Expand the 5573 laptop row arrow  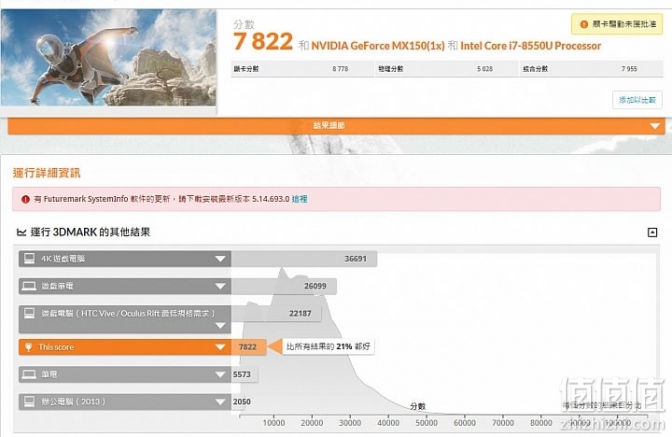[x=220, y=374]
